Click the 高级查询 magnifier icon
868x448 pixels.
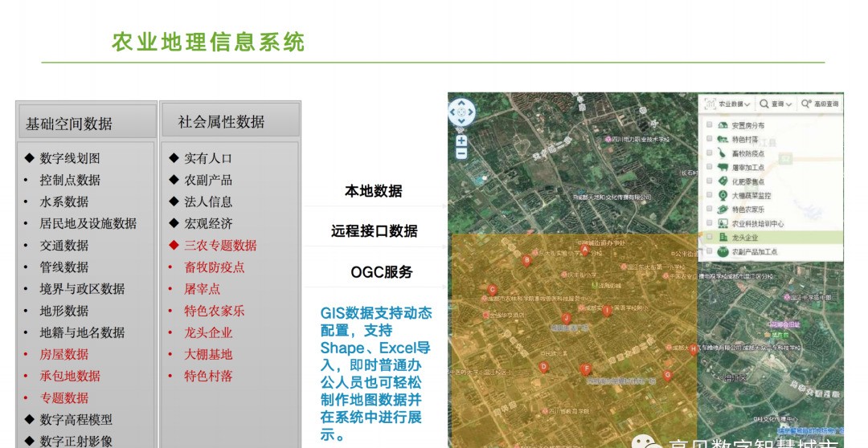click(805, 104)
